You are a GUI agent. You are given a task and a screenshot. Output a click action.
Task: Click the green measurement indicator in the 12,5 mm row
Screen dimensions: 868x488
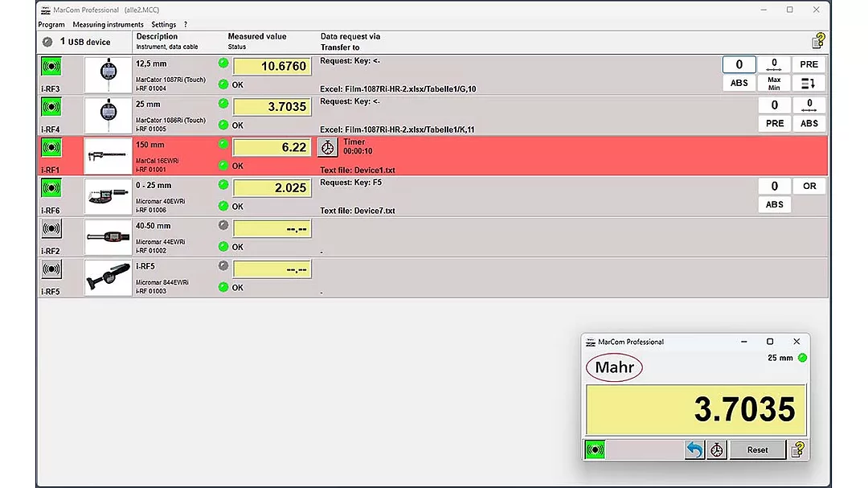[x=223, y=63]
